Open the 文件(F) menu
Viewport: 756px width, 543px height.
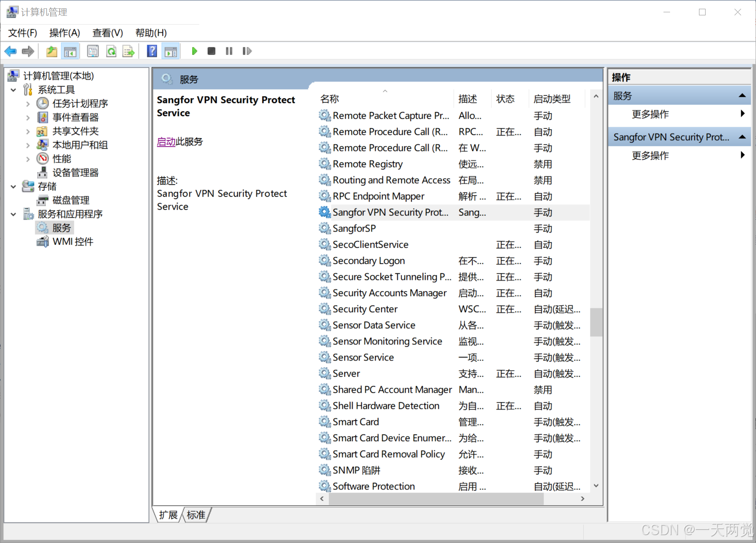click(x=23, y=33)
